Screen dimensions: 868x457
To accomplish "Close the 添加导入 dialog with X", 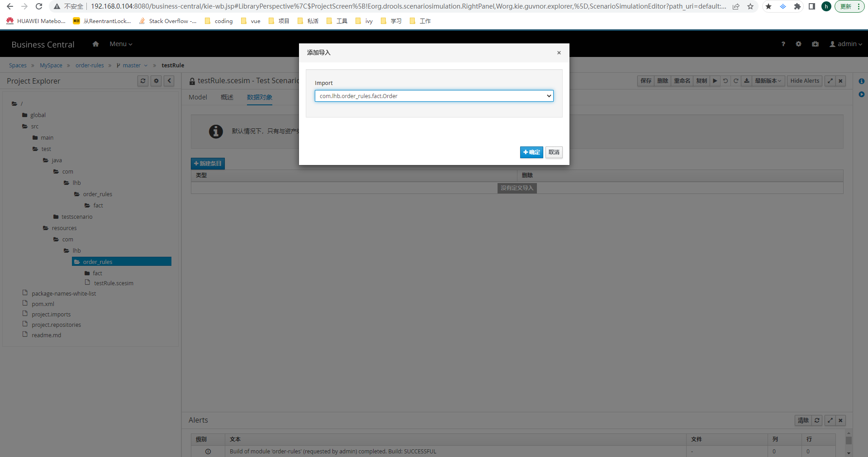I will (x=559, y=53).
